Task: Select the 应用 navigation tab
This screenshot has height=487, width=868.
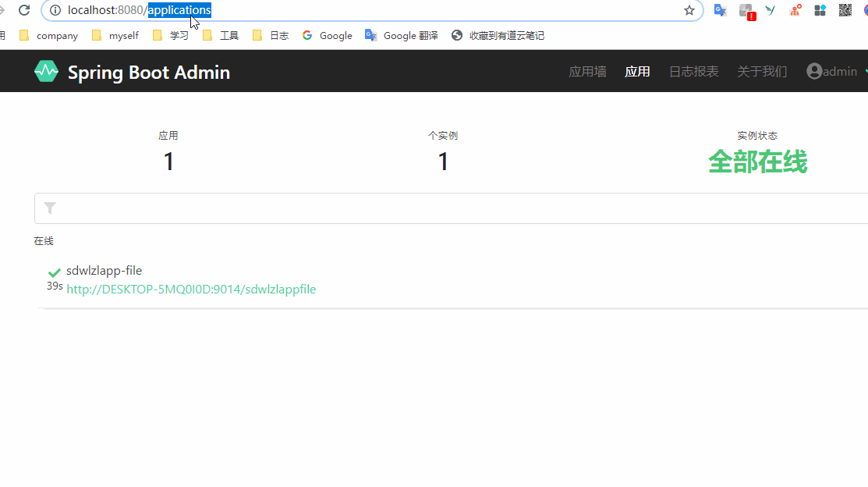Action: tap(637, 72)
